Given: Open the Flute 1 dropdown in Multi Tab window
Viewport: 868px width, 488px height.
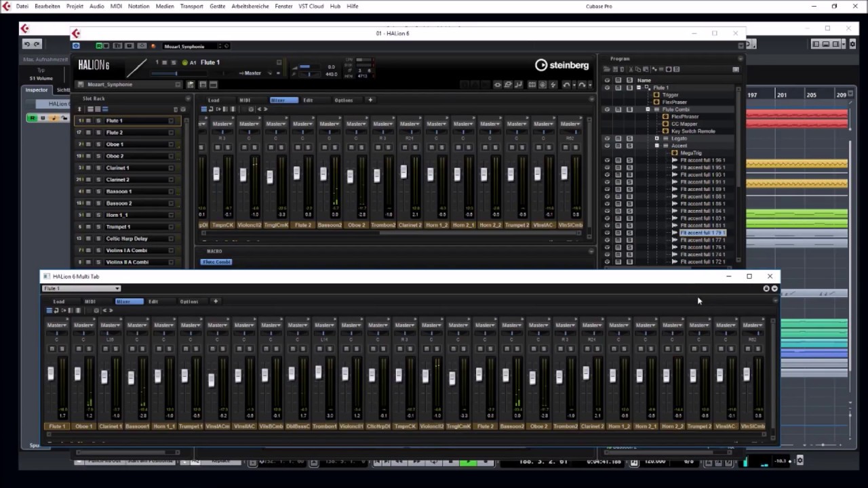Looking at the screenshot, I should (x=81, y=289).
